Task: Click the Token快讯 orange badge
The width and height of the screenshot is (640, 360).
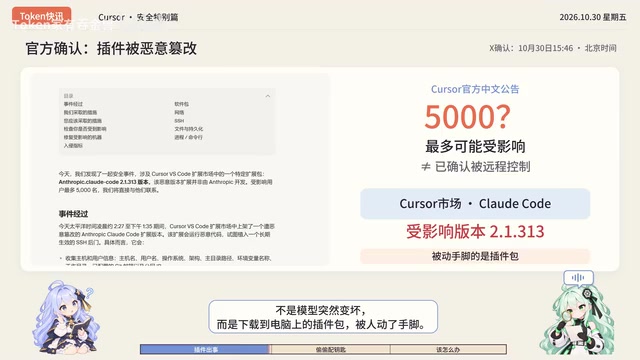Action: [x=41, y=16]
